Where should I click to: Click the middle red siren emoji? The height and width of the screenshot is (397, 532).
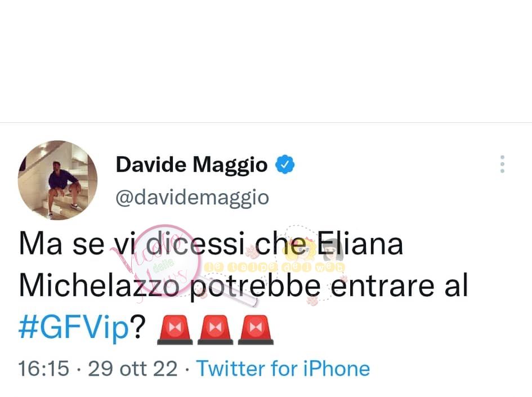pyautogui.click(x=216, y=329)
